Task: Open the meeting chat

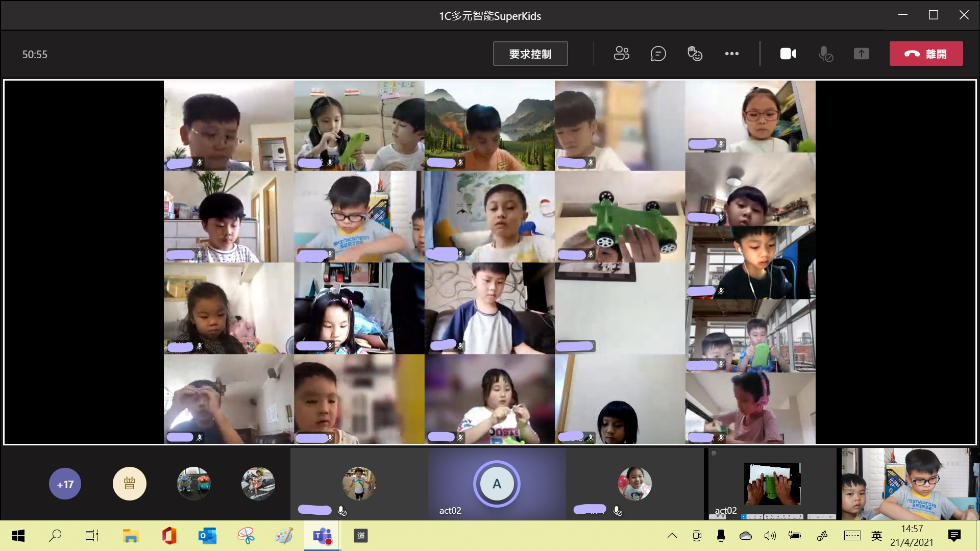Action: [658, 54]
